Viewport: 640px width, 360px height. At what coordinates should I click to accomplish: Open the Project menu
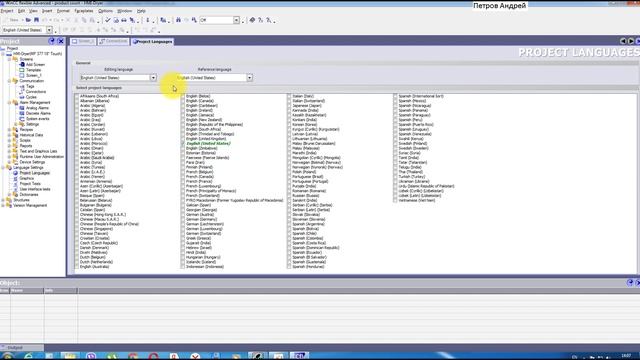7,11
